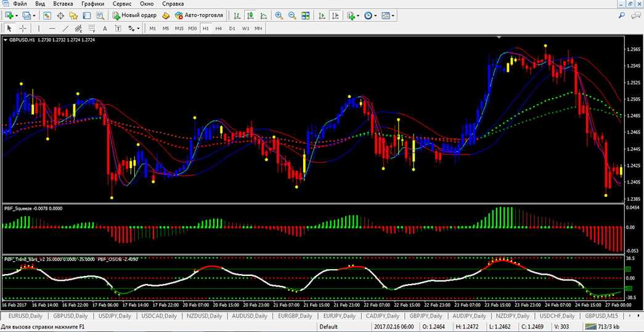Screen dimensions: 644x332
Task: Select the horizontal line drawing tool
Action: click(x=52, y=28)
